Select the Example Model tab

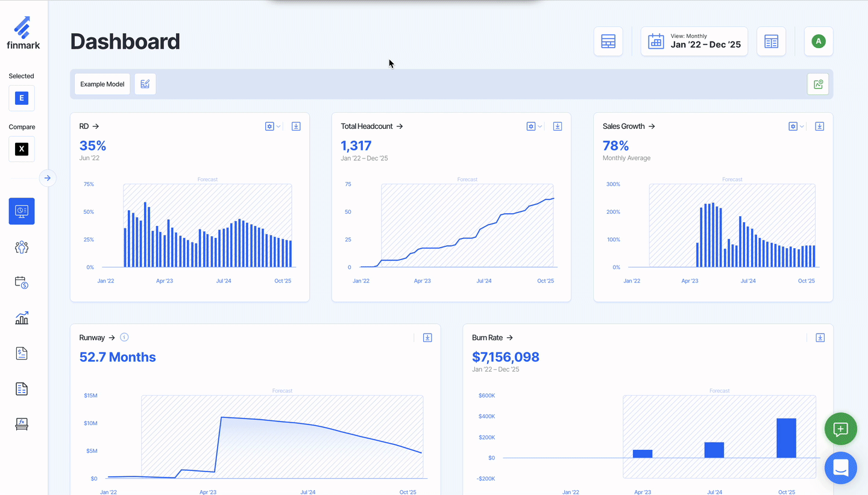pyautogui.click(x=102, y=84)
